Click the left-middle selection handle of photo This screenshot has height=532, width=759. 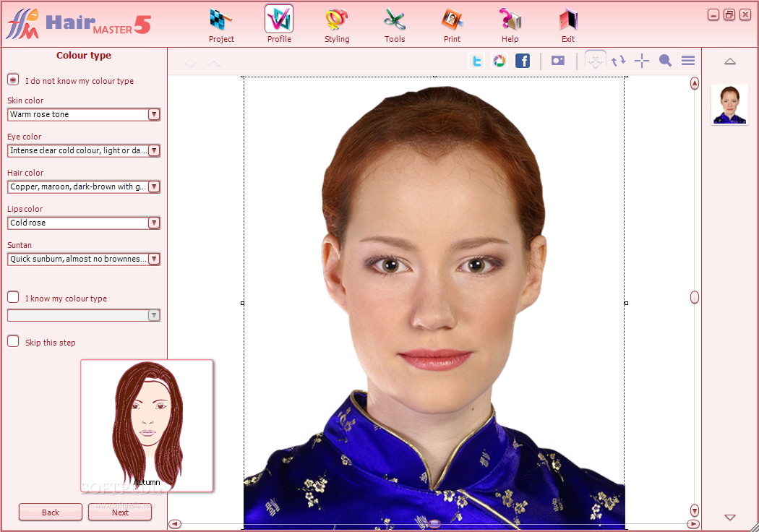pyautogui.click(x=242, y=303)
